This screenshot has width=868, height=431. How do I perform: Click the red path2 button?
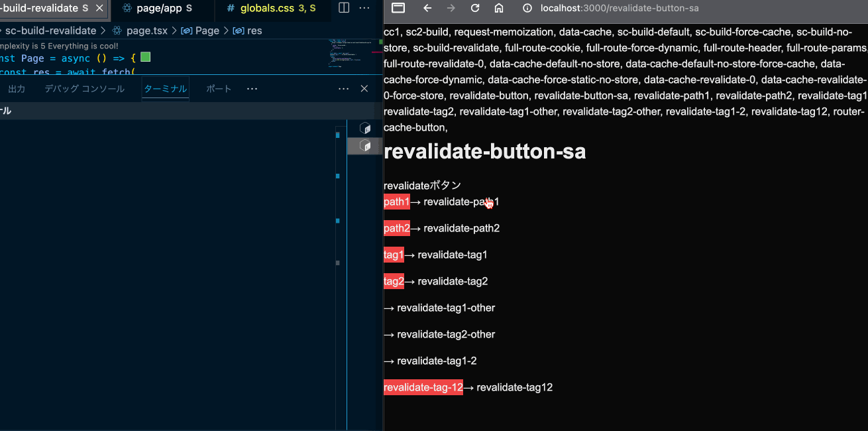pos(397,228)
